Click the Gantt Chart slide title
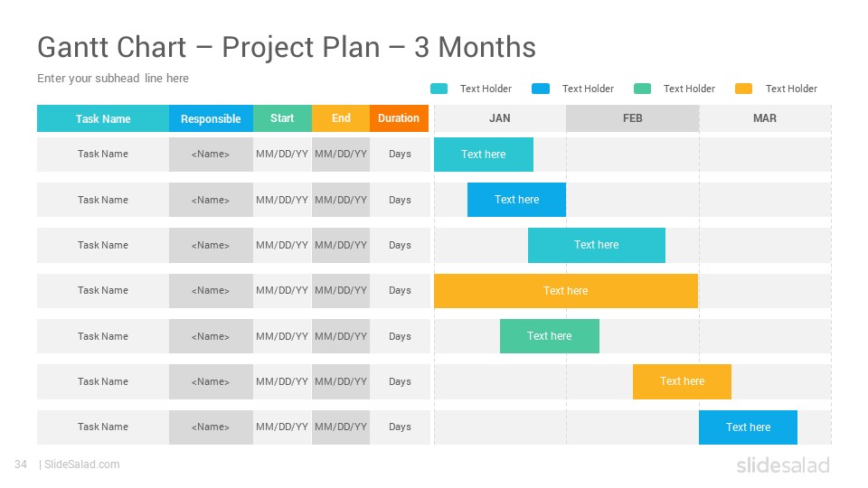868x488 pixels. coord(287,47)
